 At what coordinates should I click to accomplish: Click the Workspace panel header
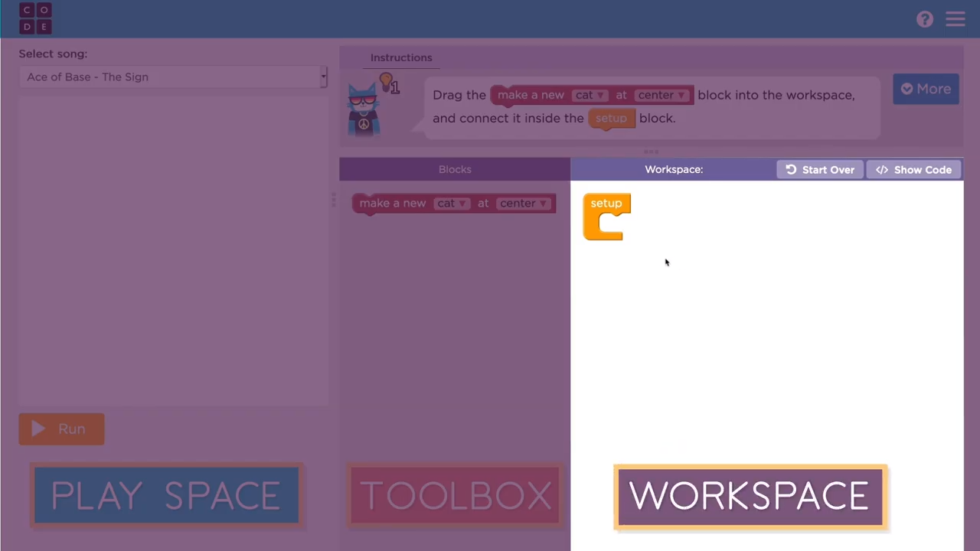pyautogui.click(x=673, y=169)
